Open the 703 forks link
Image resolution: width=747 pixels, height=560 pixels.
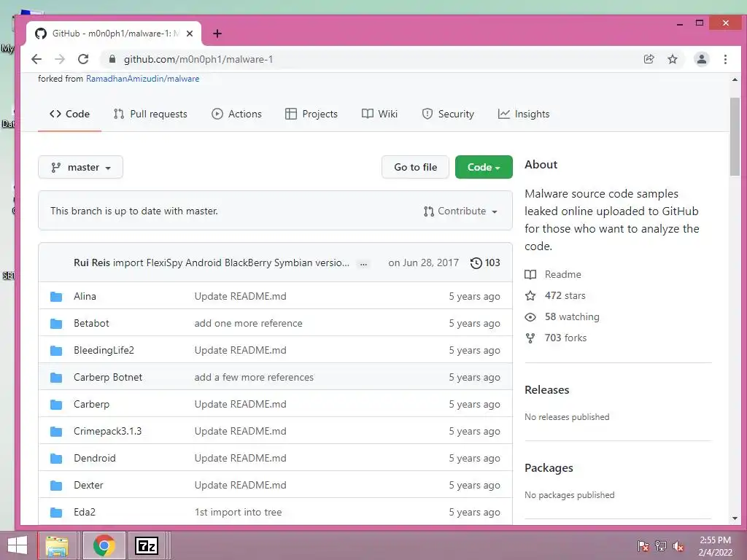tap(565, 338)
